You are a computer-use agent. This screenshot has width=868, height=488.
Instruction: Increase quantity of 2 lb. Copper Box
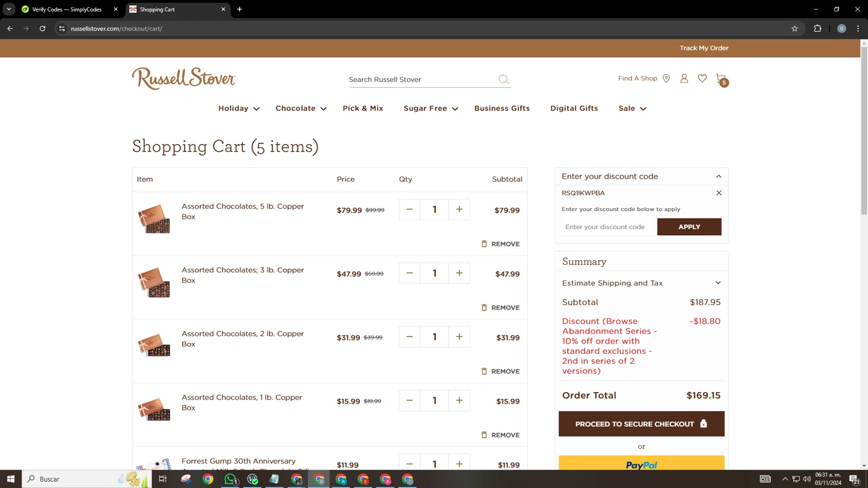[459, 337]
